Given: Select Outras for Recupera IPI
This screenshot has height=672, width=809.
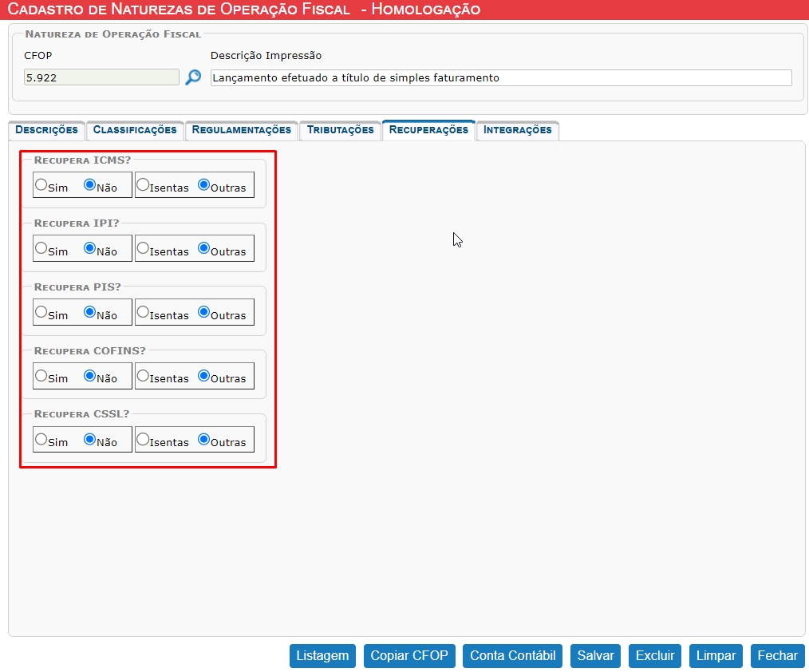Looking at the screenshot, I should 203,248.
